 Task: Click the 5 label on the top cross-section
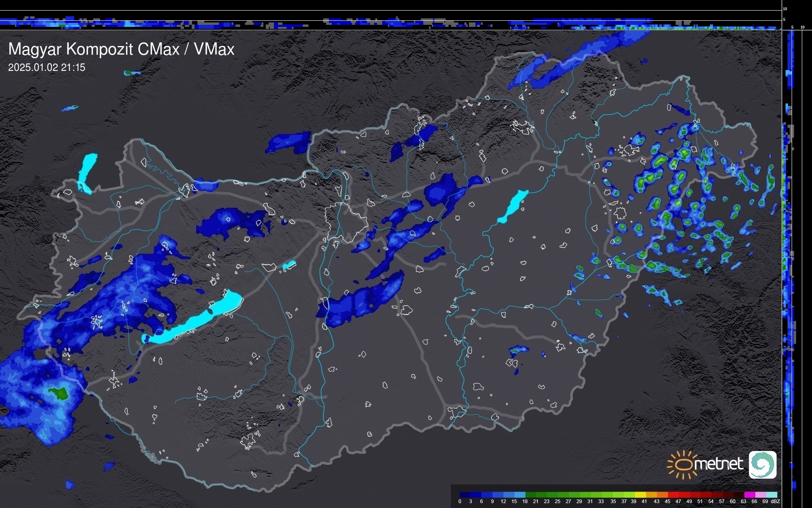click(x=784, y=19)
